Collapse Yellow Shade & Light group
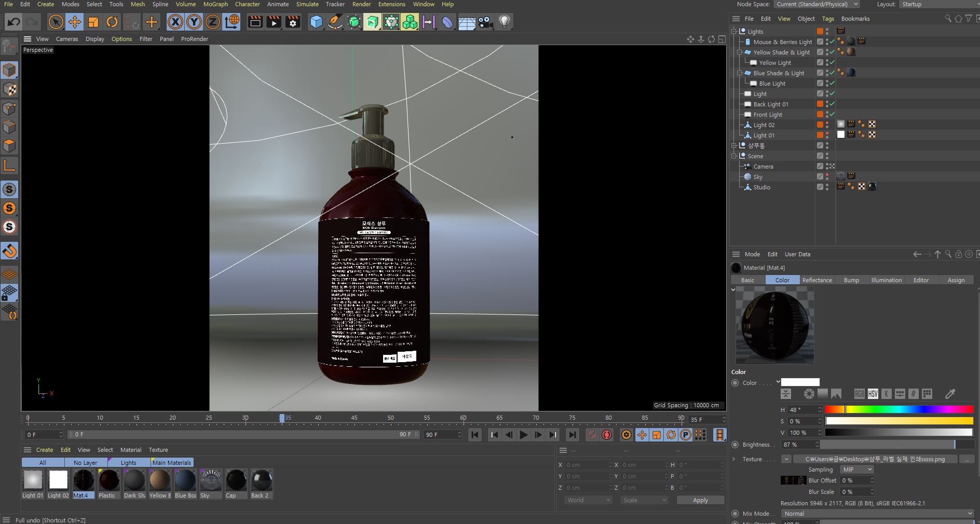The width and height of the screenshot is (980, 524). click(x=740, y=52)
